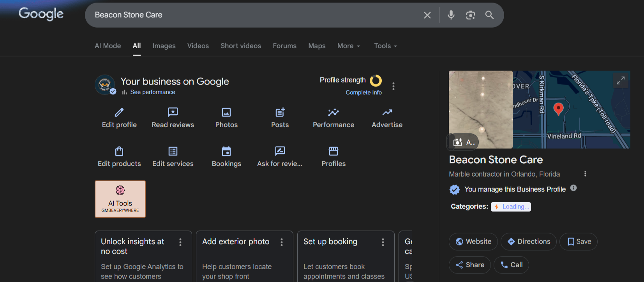Expand the map thumbnail view
The image size is (644, 282).
pyautogui.click(x=620, y=81)
